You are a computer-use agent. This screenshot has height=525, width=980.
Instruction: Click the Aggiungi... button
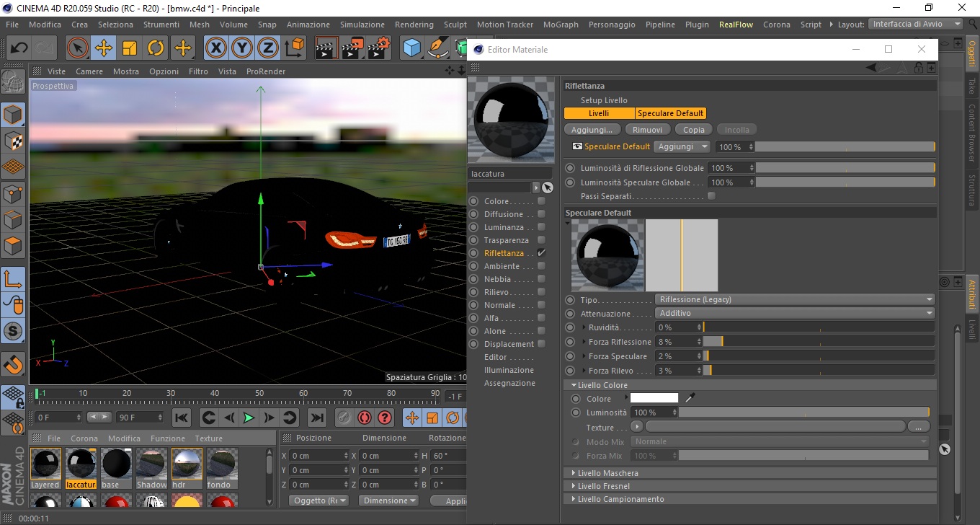(592, 130)
